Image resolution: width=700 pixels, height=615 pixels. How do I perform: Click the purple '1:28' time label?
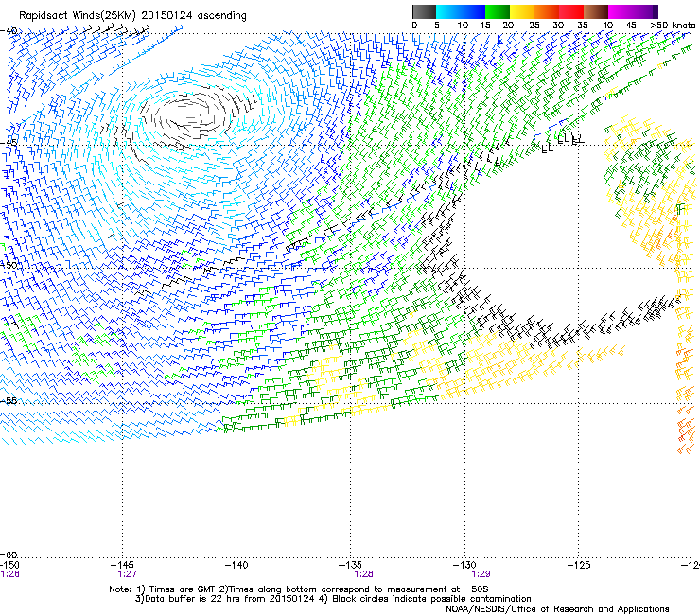tap(363, 574)
